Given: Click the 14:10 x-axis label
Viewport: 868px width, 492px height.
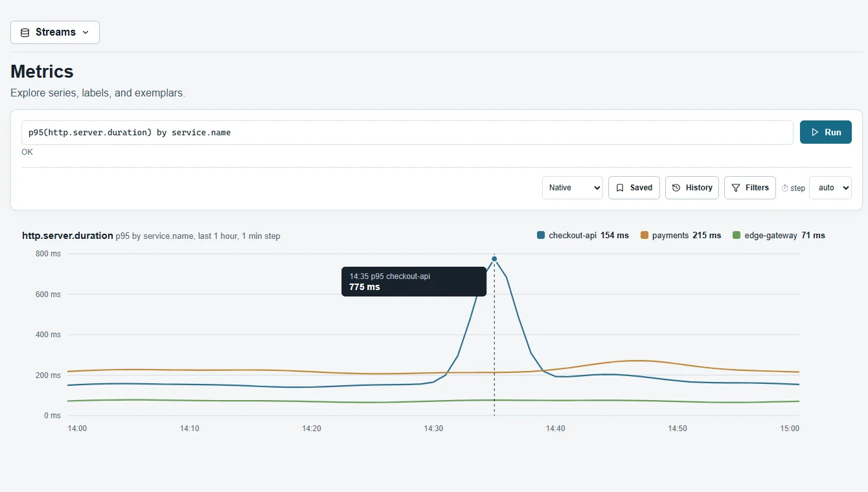Looking at the screenshot, I should click(190, 429).
